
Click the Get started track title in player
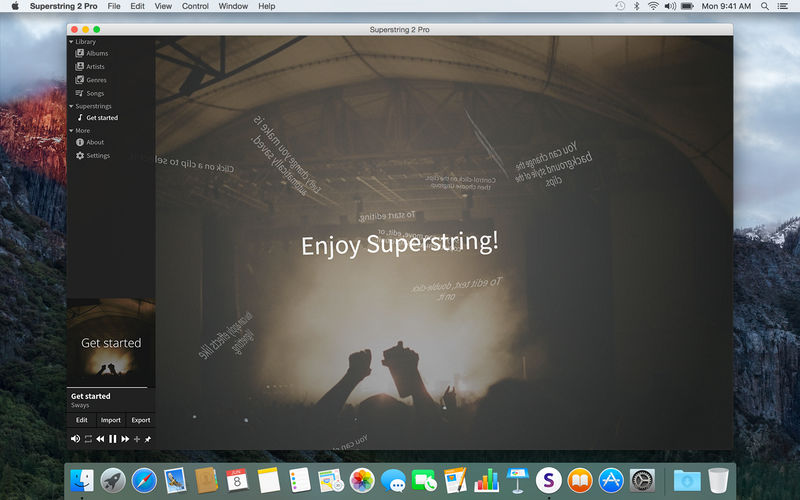click(x=91, y=396)
